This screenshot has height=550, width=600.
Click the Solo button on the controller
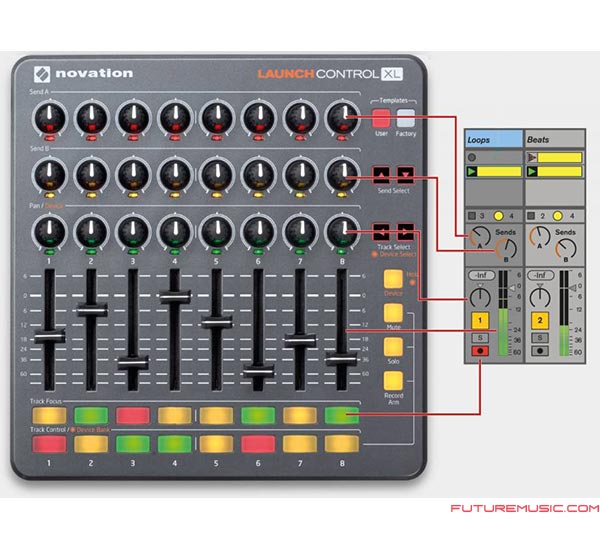tap(393, 346)
